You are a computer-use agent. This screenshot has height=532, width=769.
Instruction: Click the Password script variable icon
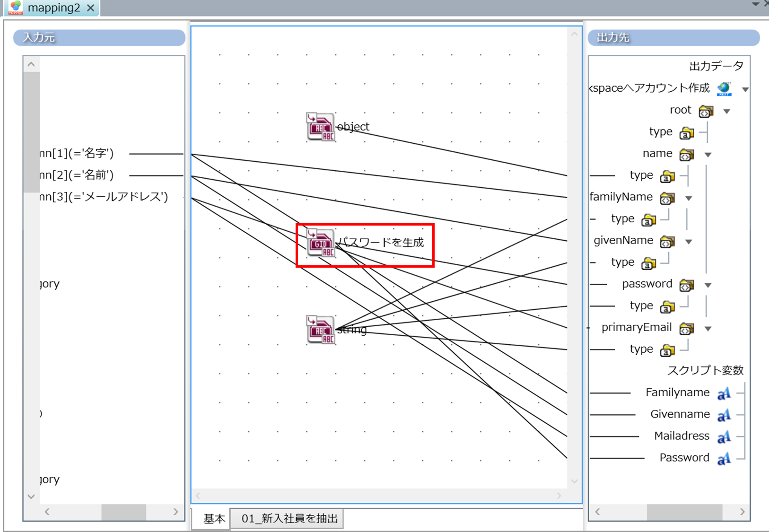724,459
